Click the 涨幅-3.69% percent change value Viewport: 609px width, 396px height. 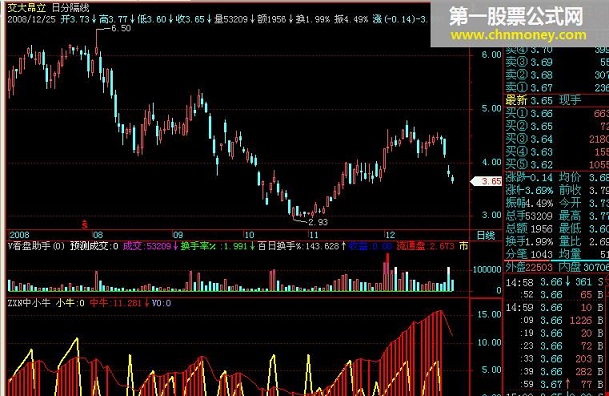coord(529,190)
